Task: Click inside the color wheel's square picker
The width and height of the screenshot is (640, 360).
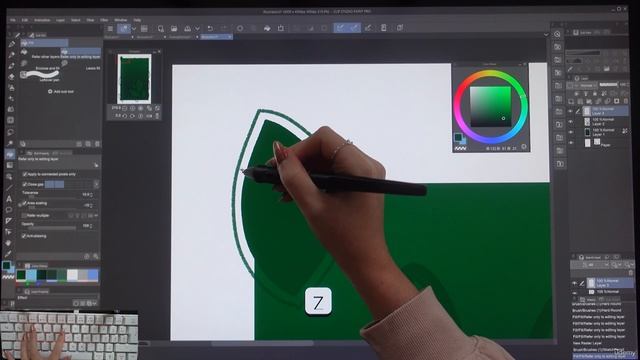Action: tap(490, 106)
